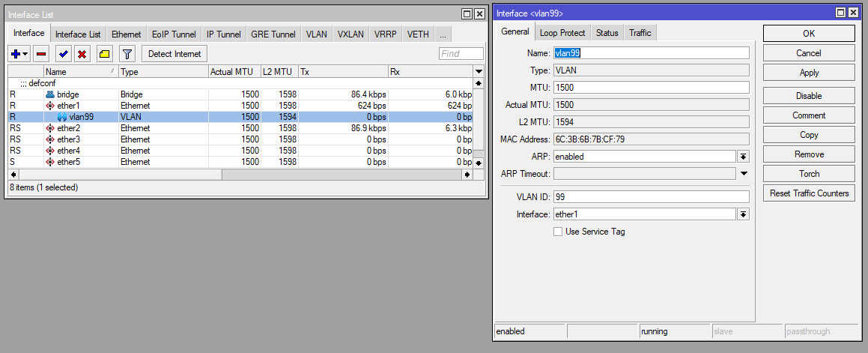Open the Traffic tab in vlan99 dialog
This screenshot has width=868, height=353.
click(x=640, y=33)
